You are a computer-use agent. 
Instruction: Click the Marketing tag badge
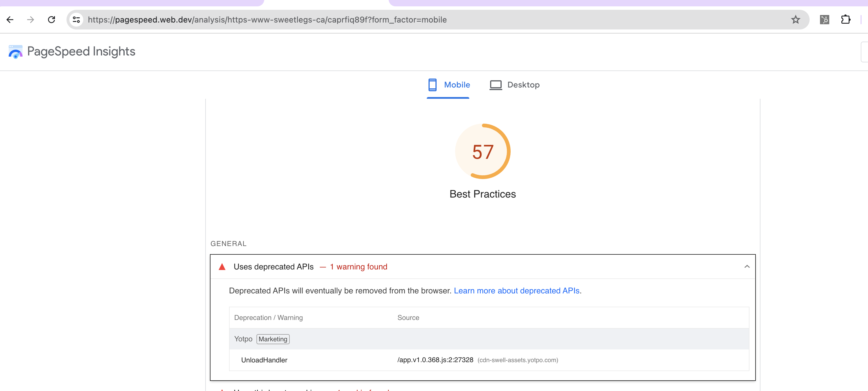(x=273, y=339)
